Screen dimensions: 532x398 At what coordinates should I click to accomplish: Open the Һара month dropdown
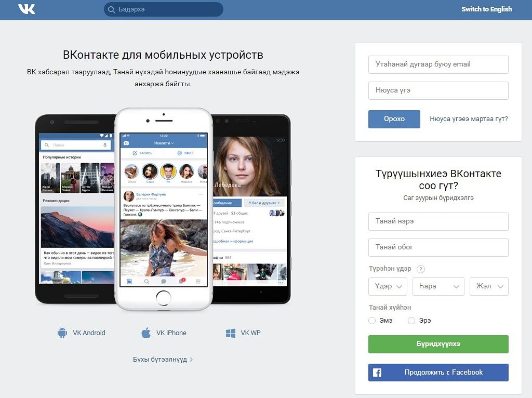(438, 286)
